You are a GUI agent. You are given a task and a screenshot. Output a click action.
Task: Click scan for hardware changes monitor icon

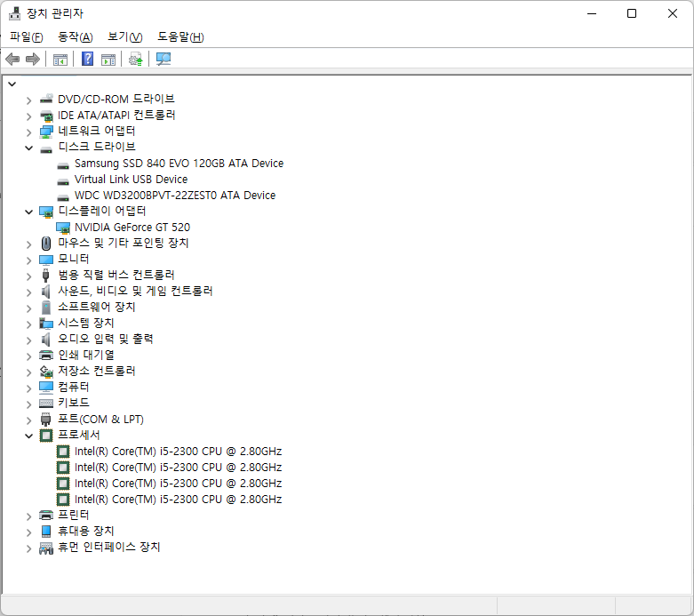point(164,59)
